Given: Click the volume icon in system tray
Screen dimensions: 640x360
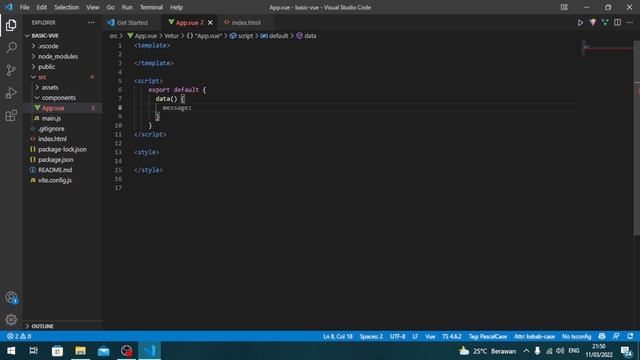Looking at the screenshot, I should pyautogui.click(x=560, y=351).
